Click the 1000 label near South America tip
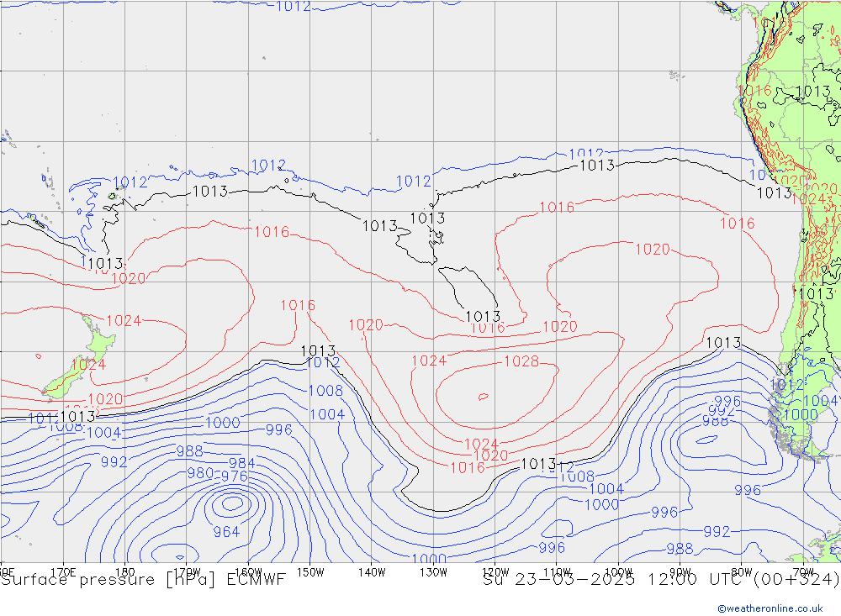Screen dimensions: 841x616 coord(801,414)
